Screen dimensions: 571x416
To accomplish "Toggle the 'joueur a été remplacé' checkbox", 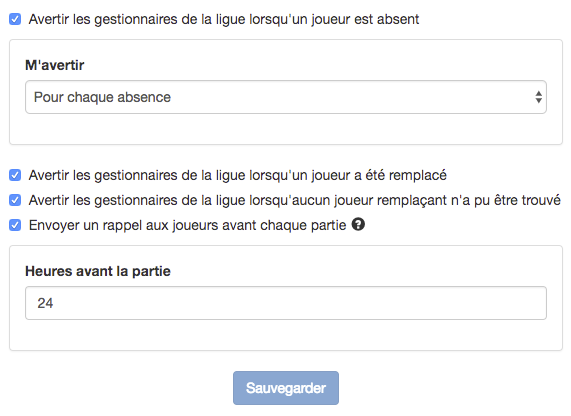I will click(15, 175).
